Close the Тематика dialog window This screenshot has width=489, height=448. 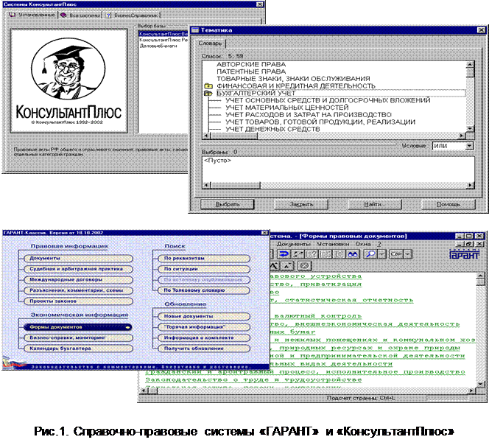481,30
